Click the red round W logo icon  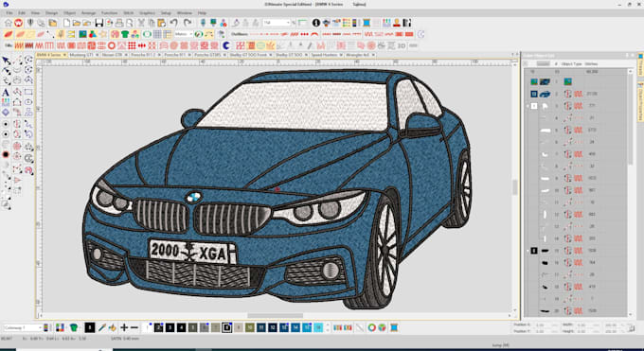coord(19,23)
